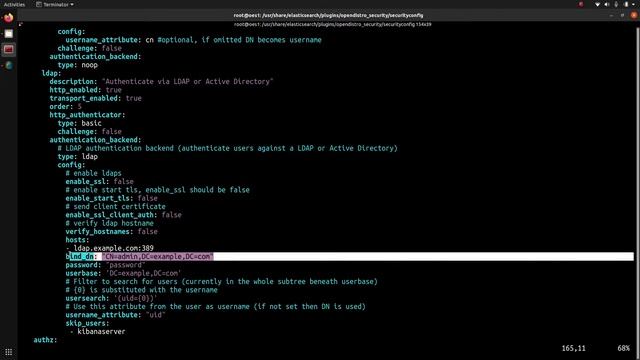The height and width of the screenshot is (360, 640).
Task: Click the terminal pane title bar showing 154x39
Action: coord(333,24)
